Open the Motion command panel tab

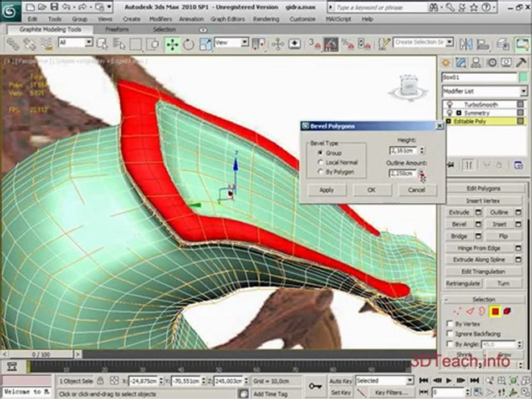(492, 63)
